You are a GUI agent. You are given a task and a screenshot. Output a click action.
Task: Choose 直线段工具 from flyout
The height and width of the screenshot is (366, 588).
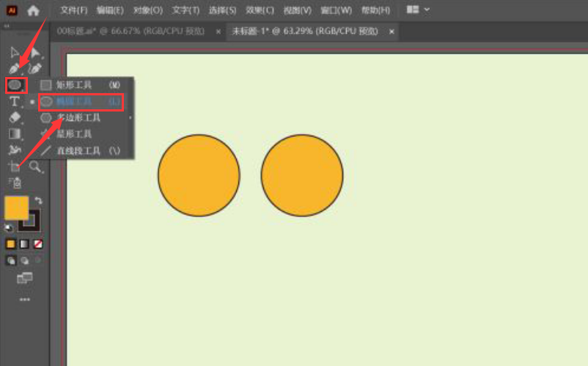coord(81,151)
